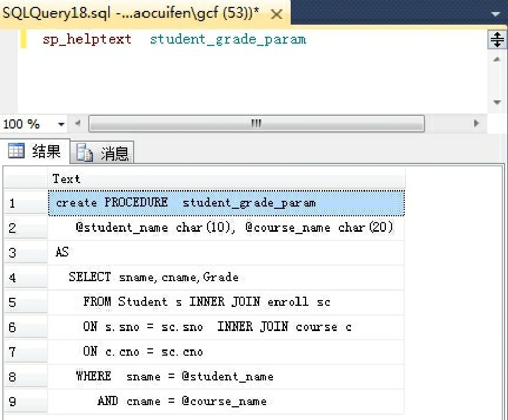The height and width of the screenshot is (420, 508).
Task: Open the 100 % zoom dropdown
Action: [61, 124]
